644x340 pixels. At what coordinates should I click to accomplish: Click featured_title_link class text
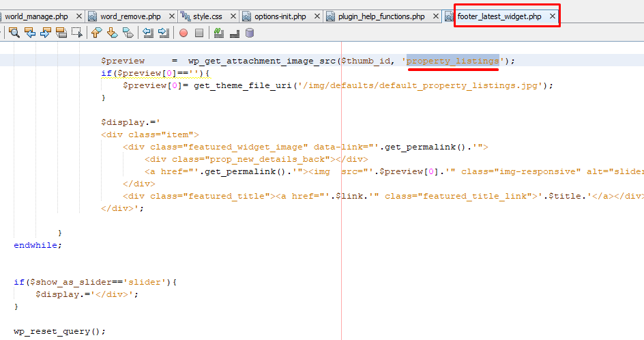click(x=474, y=196)
